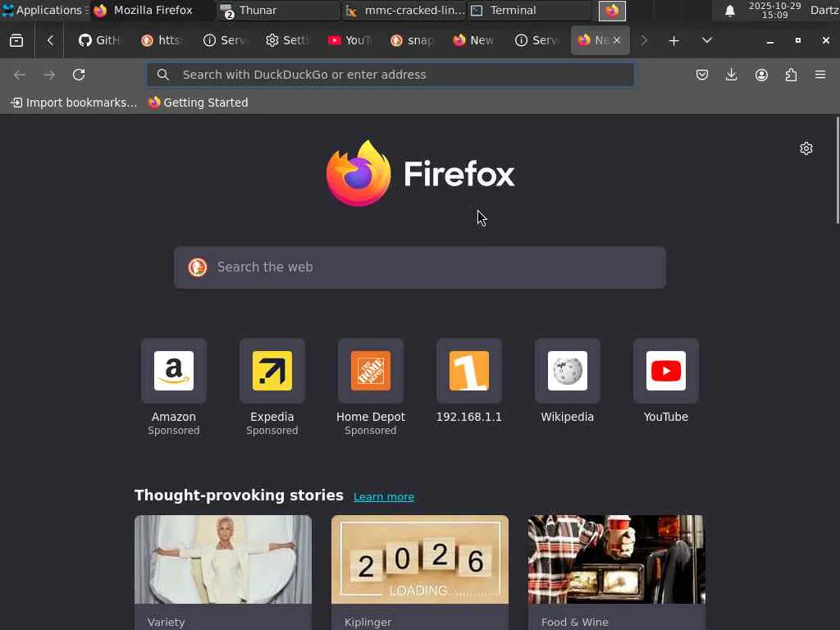Click Learn more link beside stories heading
840x630 pixels.
click(x=384, y=496)
